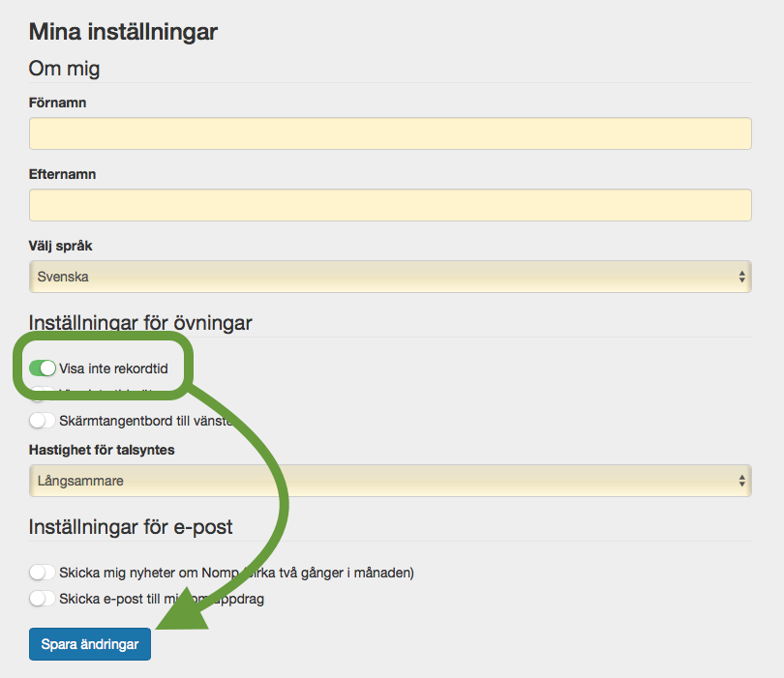The width and height of the screenshot is (784, 678).
Task: Click the arrows on the Långsammare dropdown
Action: [742, 481]
